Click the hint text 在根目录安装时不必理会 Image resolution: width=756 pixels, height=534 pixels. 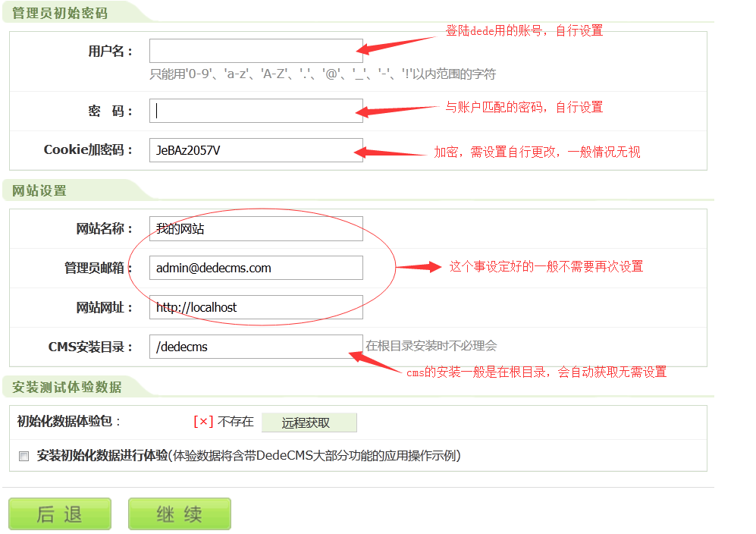(431, 346)
